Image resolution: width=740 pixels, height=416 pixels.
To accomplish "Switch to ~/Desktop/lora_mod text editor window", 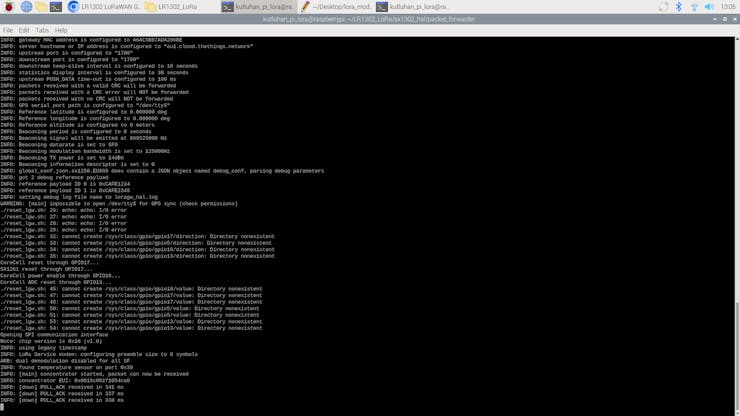I will click(x=336, y=7).
